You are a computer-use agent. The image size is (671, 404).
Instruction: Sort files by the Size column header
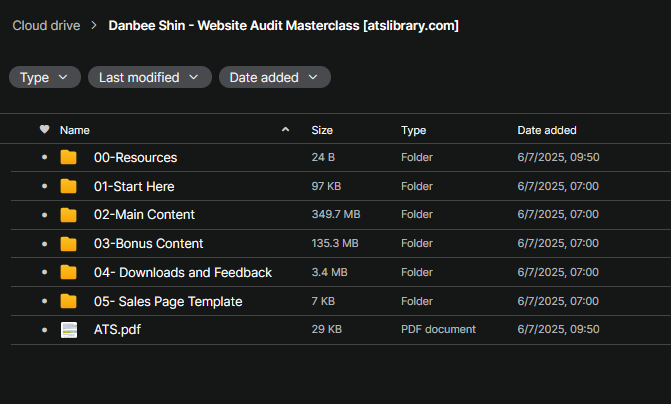pyautogui.click(x=322, y=130)
